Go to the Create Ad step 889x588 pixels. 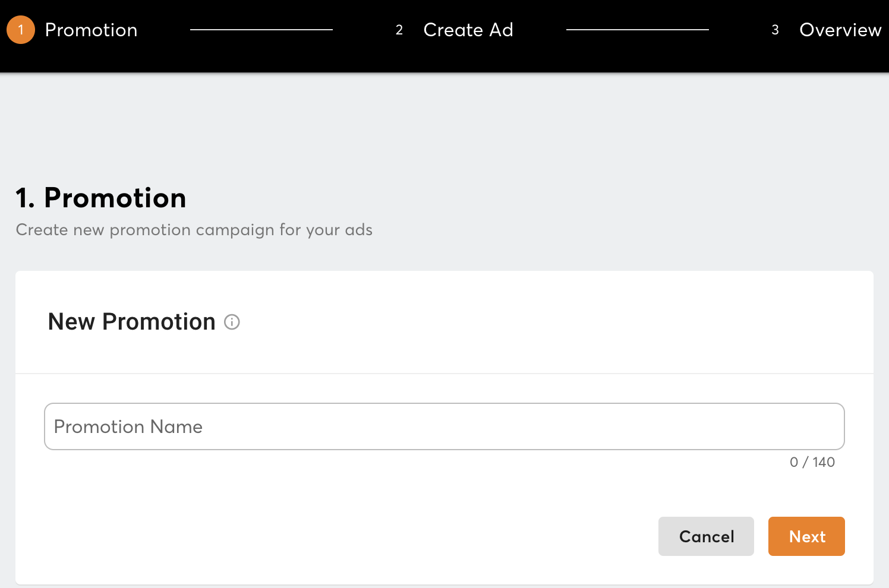(x=468, y=30)
